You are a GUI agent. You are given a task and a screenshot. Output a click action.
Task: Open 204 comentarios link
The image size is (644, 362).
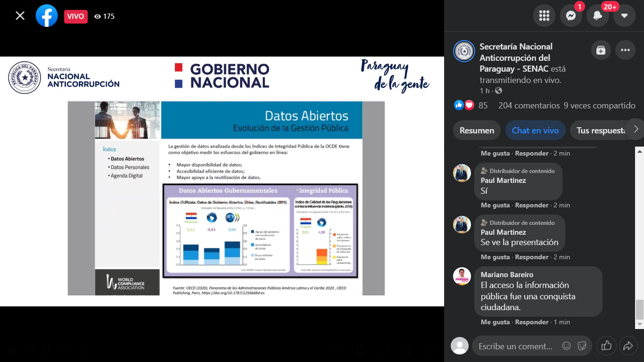coord(529,106)
